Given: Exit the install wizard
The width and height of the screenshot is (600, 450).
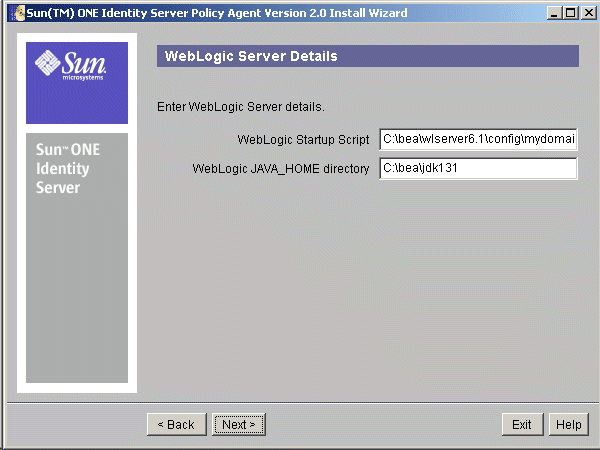Looking at the screenshot, I should click(522, 424).
